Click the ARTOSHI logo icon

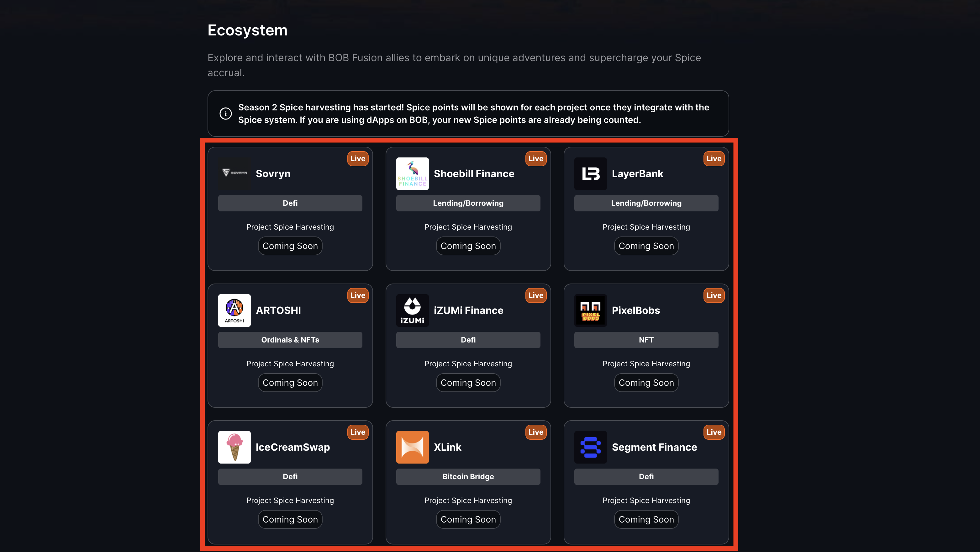(x=234, y=310)
